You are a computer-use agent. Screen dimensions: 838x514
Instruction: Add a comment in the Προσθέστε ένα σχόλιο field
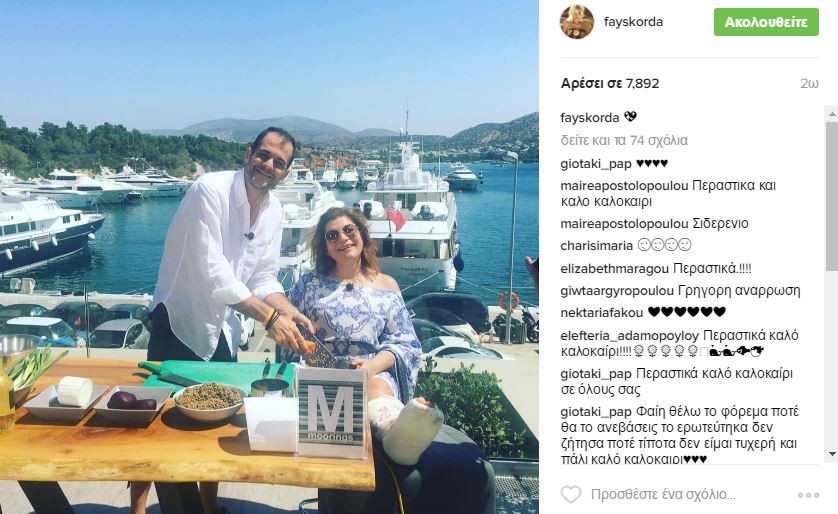point(663,495)
